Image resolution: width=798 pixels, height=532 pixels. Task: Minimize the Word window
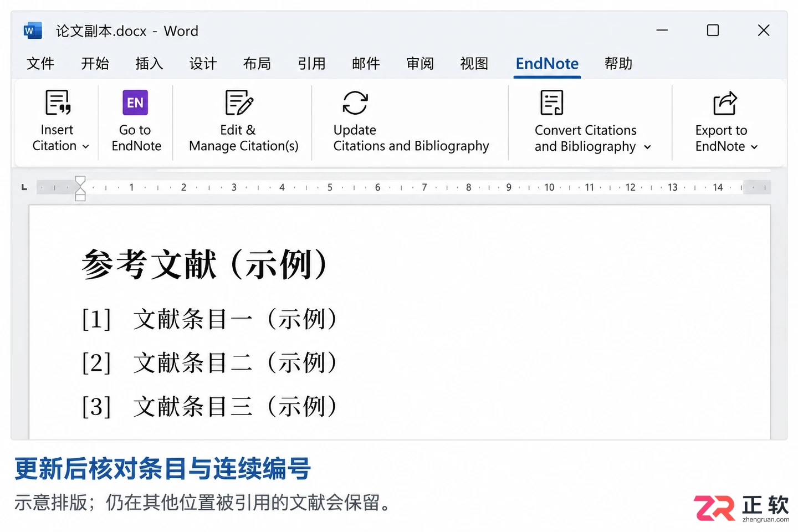point(662,30)
